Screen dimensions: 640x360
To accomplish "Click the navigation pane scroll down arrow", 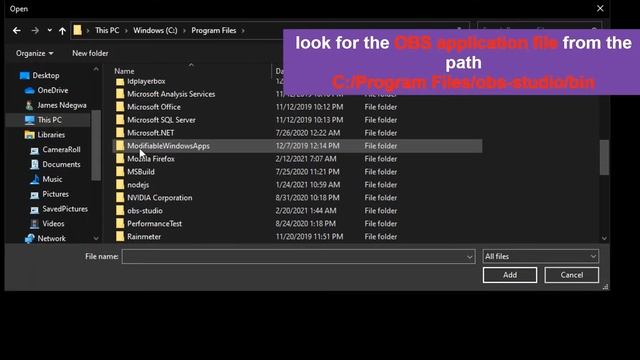I will 96,238.
